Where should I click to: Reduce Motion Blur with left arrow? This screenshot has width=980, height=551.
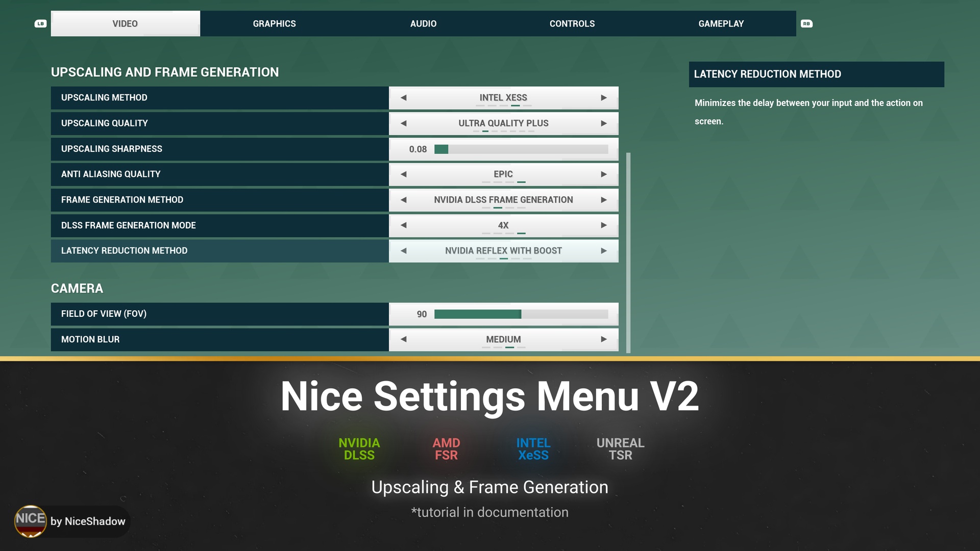403,339
